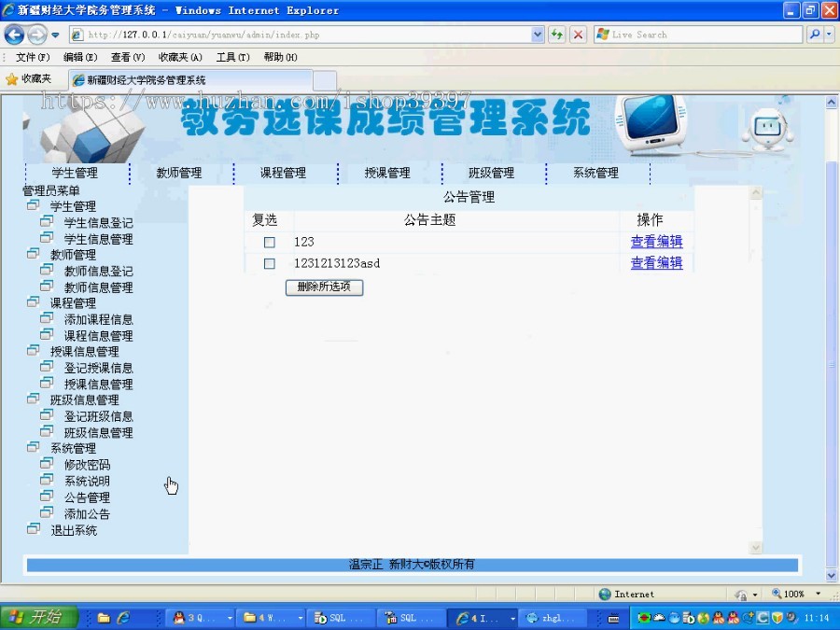The width and height of the screenshot is (840, 630).
Task: Open the 帮助(H) menu
Action: point(280,57)
